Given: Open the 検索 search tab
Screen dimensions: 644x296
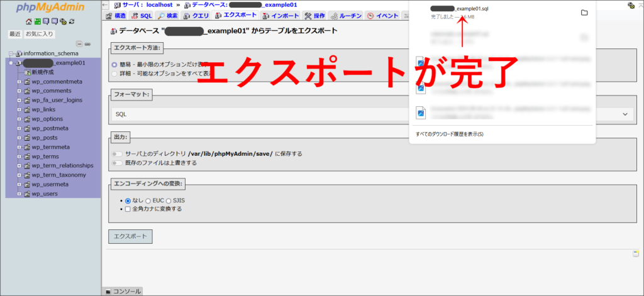Looking at the screenshot, I should [167, 16].
